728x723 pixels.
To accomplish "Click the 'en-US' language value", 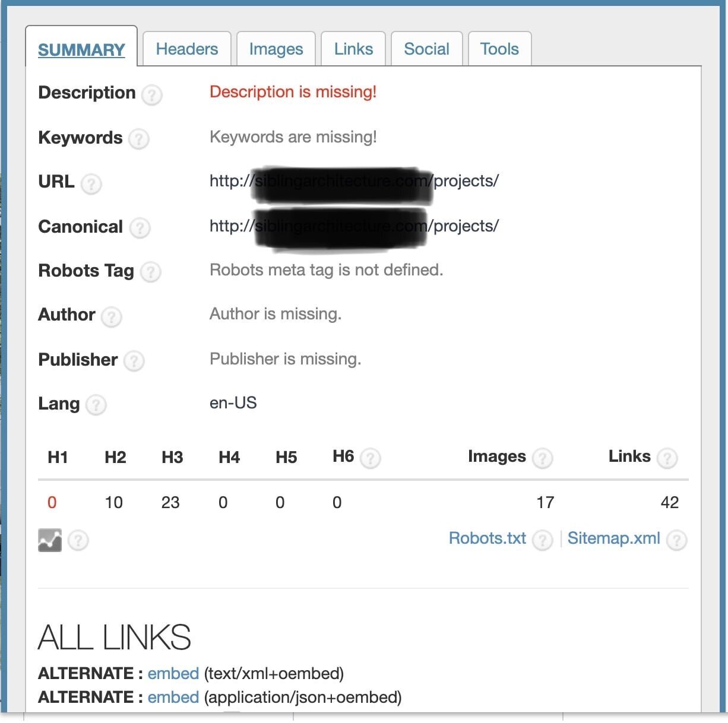I will pyautogui.click(x=233, y=403).
